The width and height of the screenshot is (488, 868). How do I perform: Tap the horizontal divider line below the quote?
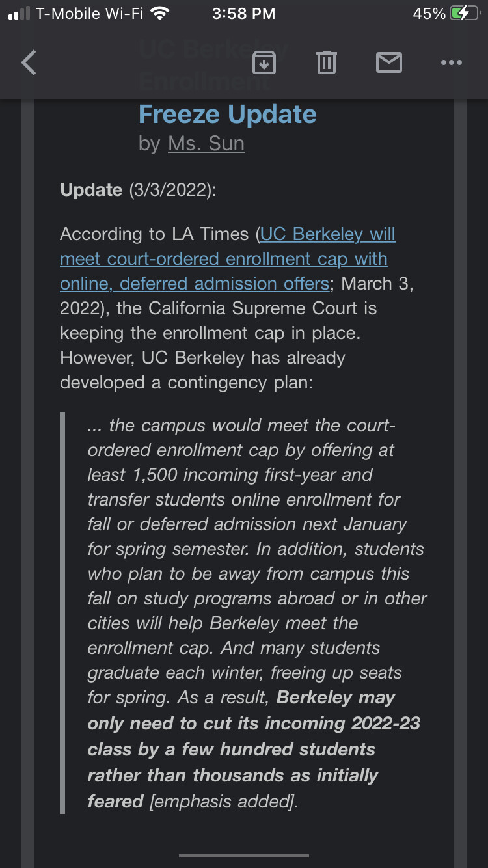tap(243, 856)
